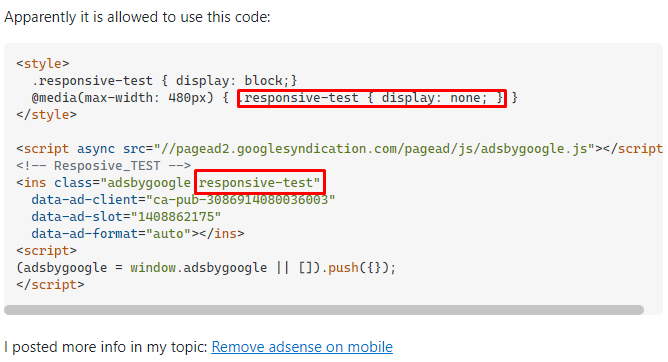The image size is (668, 362).
Task: Click the opening <script> tag line below ins
Action: point(46,251)
